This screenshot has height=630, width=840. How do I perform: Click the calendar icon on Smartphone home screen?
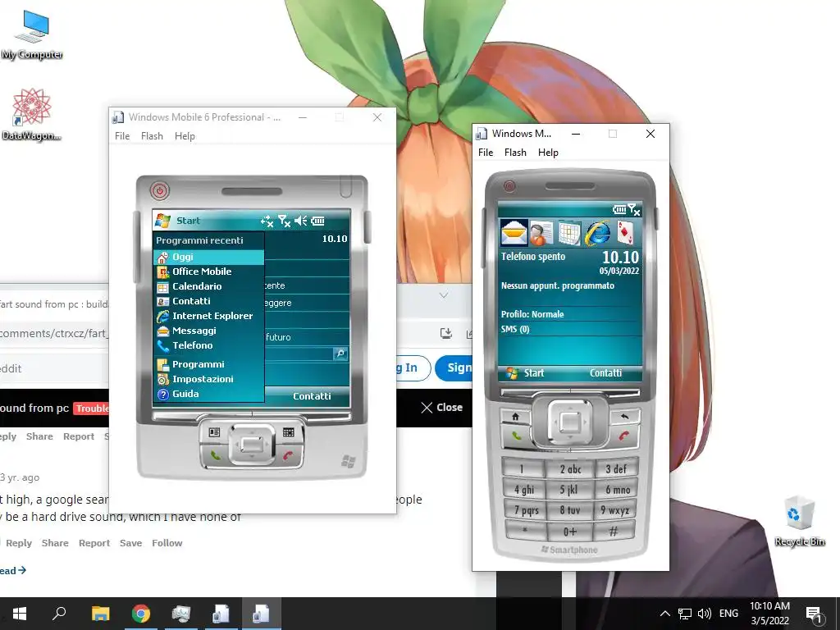(x=569, y=234)
